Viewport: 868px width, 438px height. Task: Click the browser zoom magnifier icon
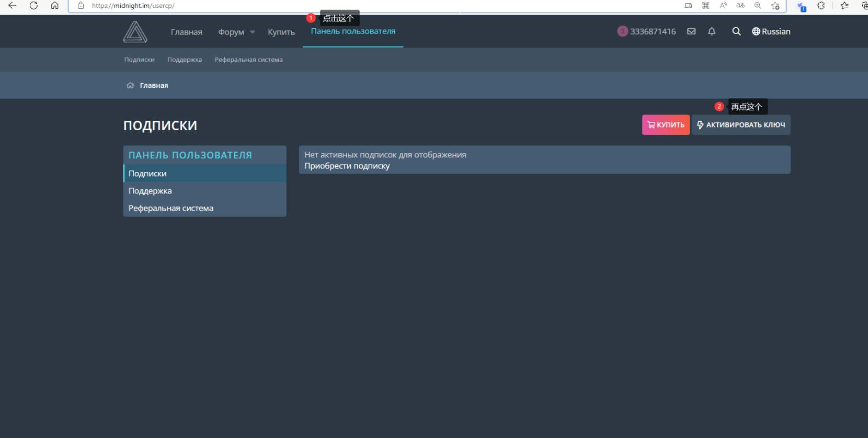click(x=758, y=6)
